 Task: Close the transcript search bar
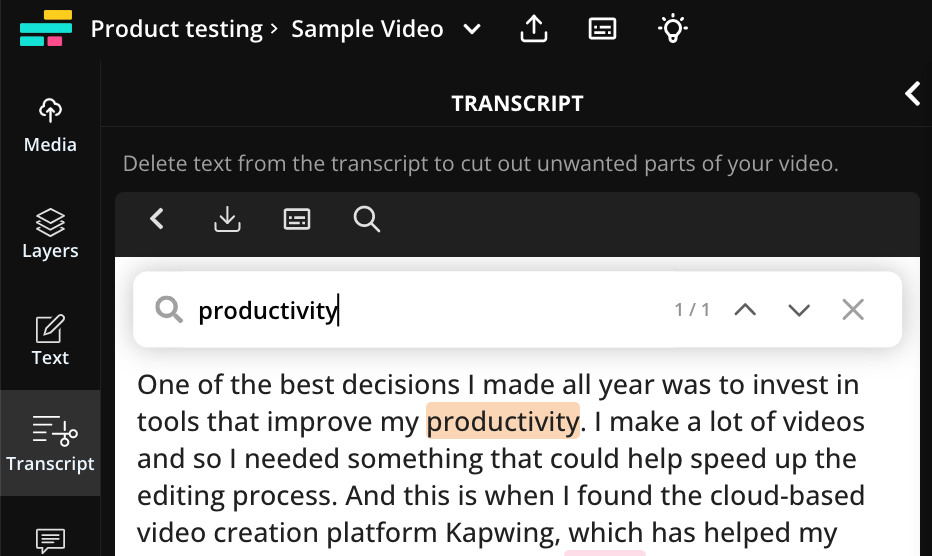pyautogui.click(x=852, y=310)
